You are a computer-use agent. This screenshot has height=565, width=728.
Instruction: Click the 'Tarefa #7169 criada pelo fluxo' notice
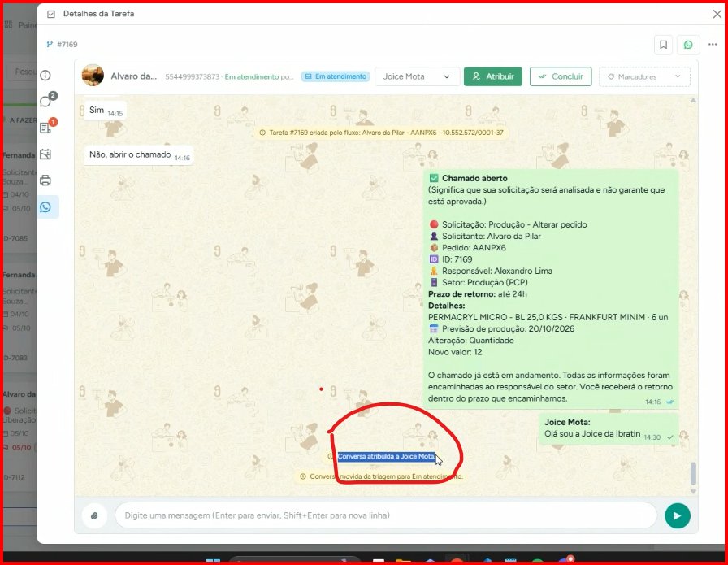381,133
